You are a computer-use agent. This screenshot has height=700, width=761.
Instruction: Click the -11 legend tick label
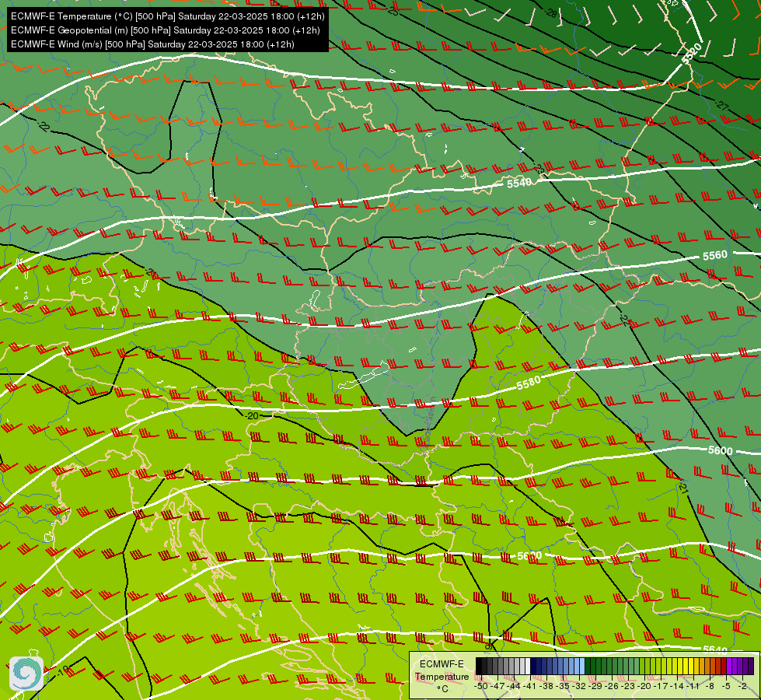[x=693, y=686]
